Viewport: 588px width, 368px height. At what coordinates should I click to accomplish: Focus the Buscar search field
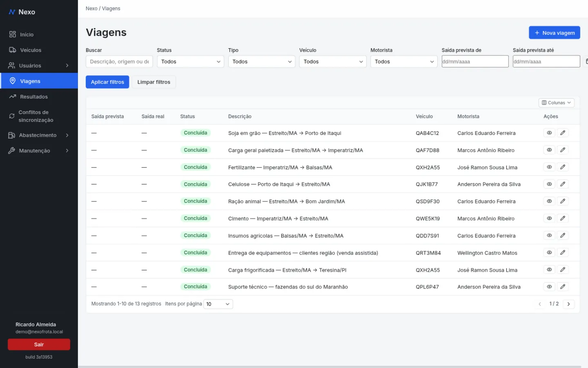[x=119, y=62]
